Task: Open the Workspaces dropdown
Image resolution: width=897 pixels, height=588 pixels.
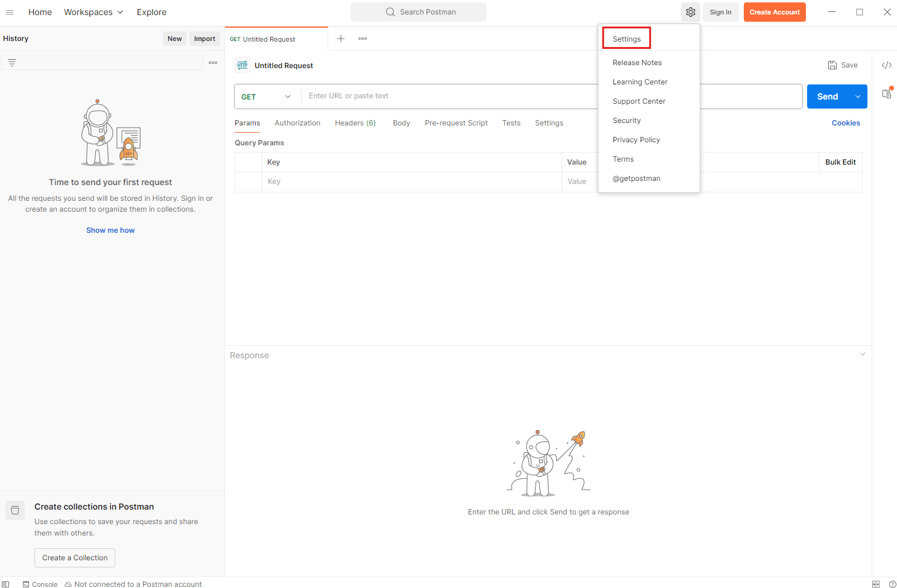Action: click(94, 12)
